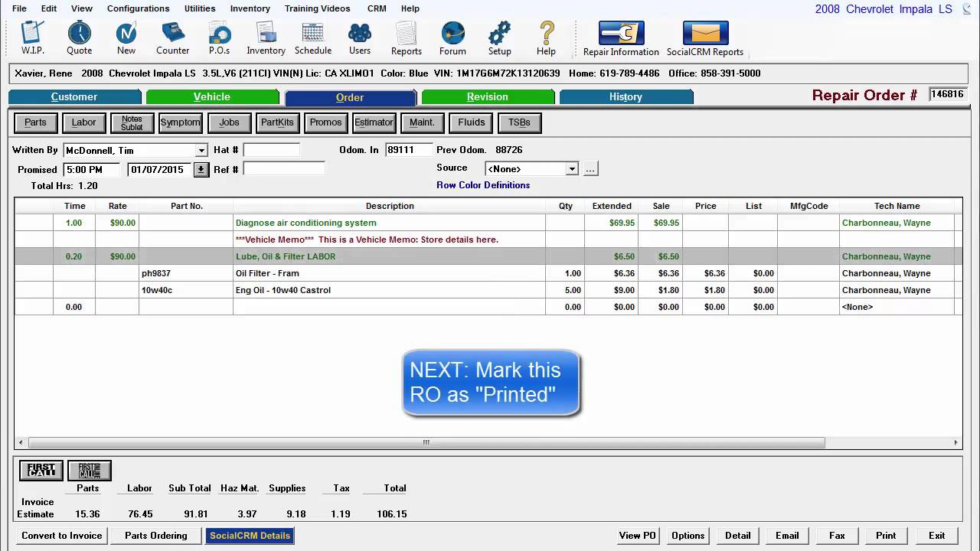Viewport: 980px width, 551px height.
Task: Open Row Color Definitions
Action: [483, 185]
